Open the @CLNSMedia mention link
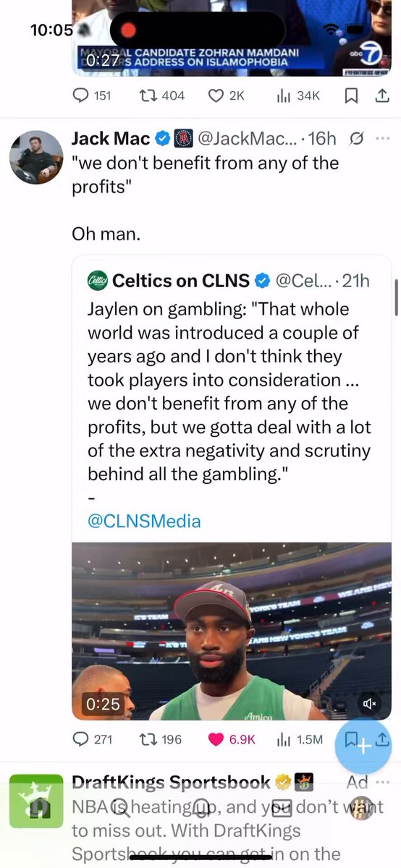 tap(144, 521)
